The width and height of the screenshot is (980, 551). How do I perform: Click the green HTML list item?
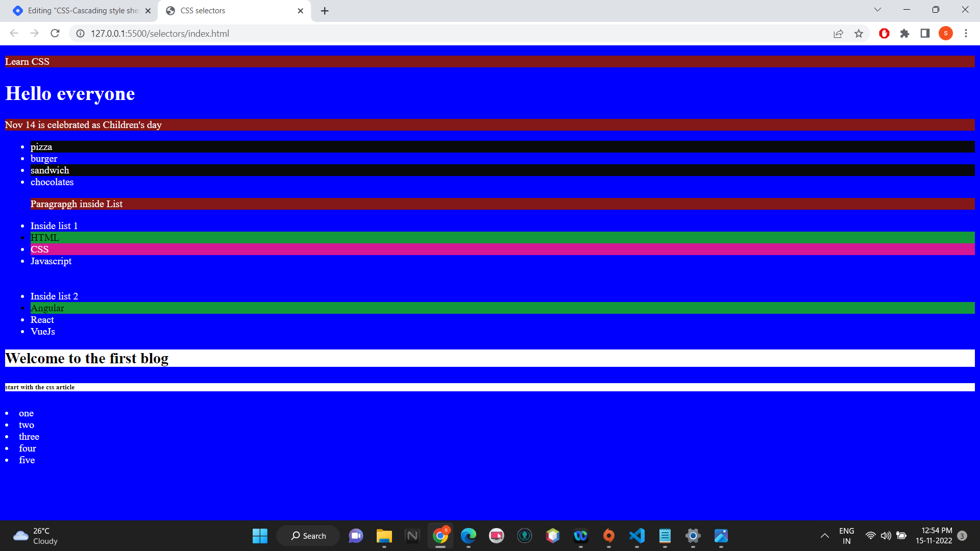point(502,238)
